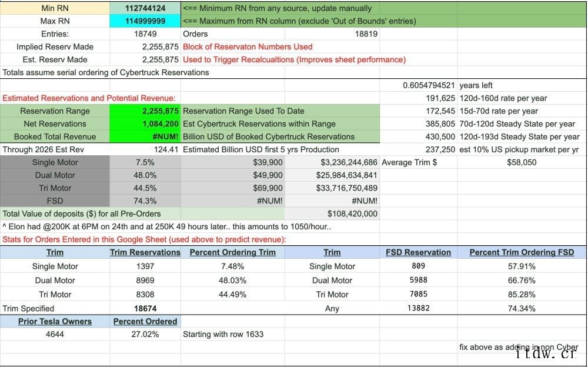Select the 85.28% FSD percentage cell
The width and height of the screenshot is (588, 367).
pyautogui.click(x=522, y=295)
